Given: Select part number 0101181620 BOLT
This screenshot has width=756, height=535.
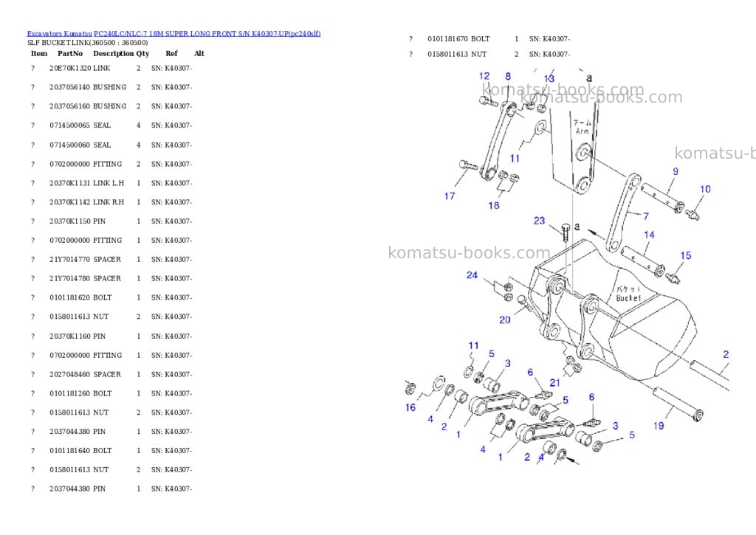Looking at the screenshot, I should coord(80,298).
